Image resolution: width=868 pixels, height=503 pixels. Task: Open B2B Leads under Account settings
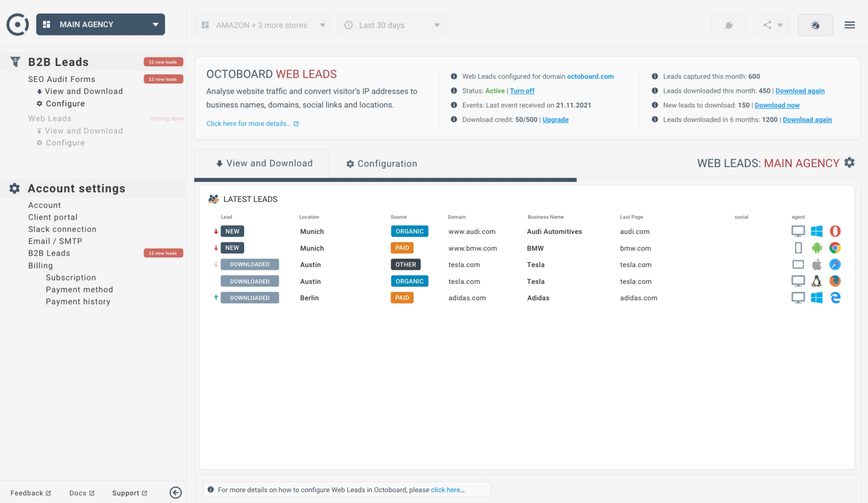49,253
